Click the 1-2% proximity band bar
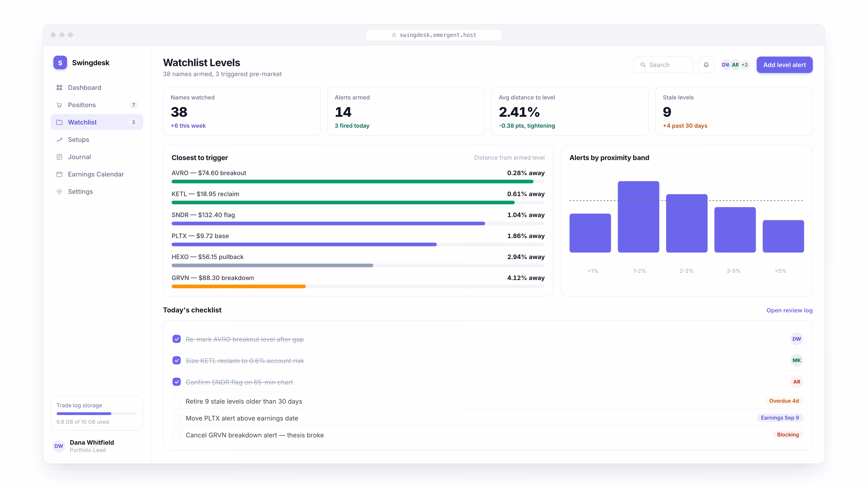The height and width of the screenshot is (488, 868). [x=638, y=217]
